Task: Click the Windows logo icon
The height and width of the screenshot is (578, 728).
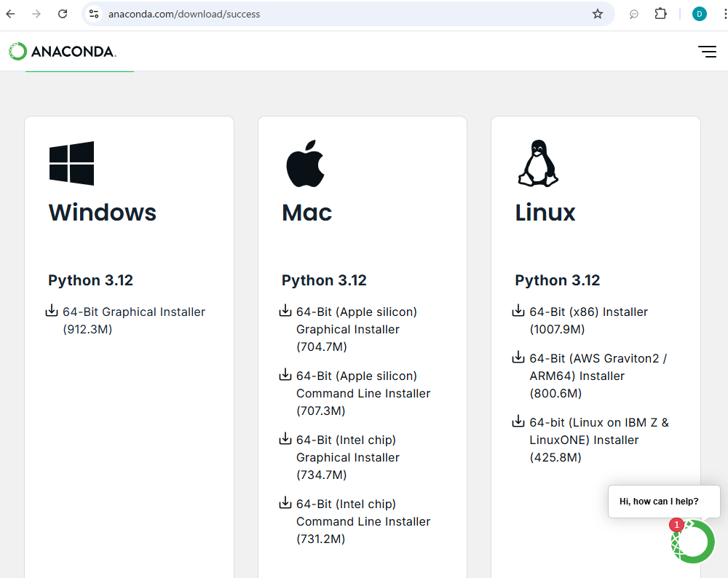Action: pyautogui.click(x=71, y=163)
